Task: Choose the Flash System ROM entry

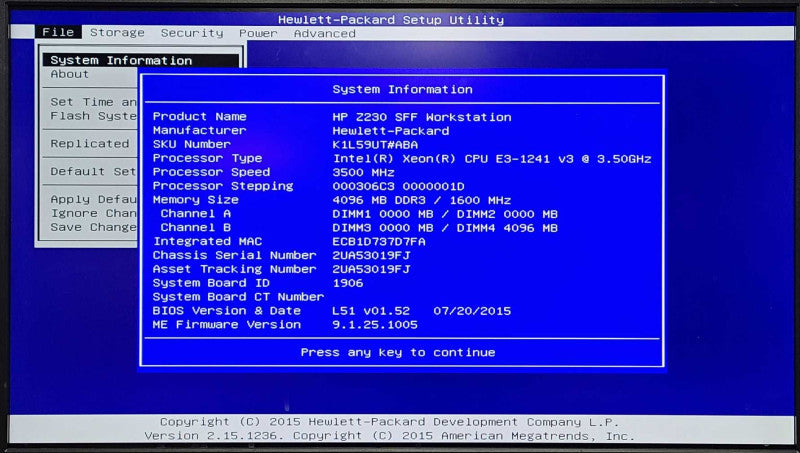Action: [93, 116]
